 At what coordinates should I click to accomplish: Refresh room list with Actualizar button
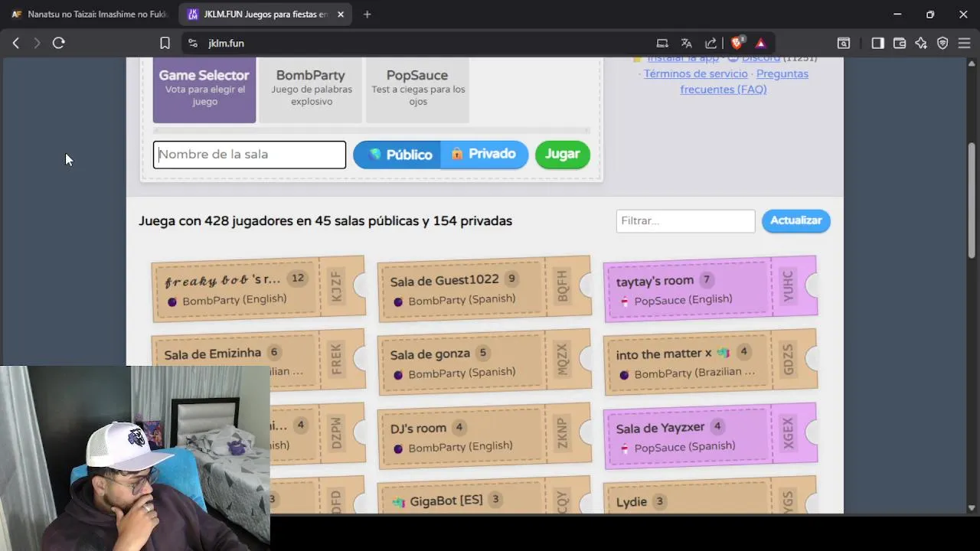click(796, 220)
